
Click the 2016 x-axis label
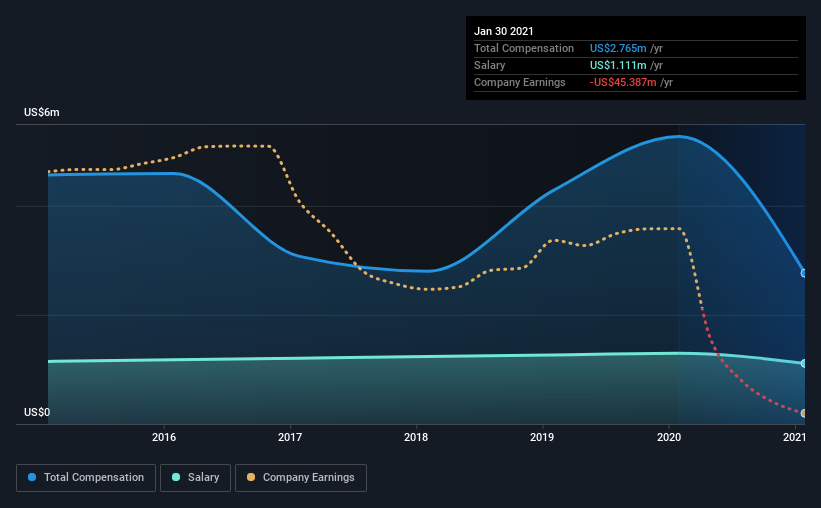click(x=164, y=437)
